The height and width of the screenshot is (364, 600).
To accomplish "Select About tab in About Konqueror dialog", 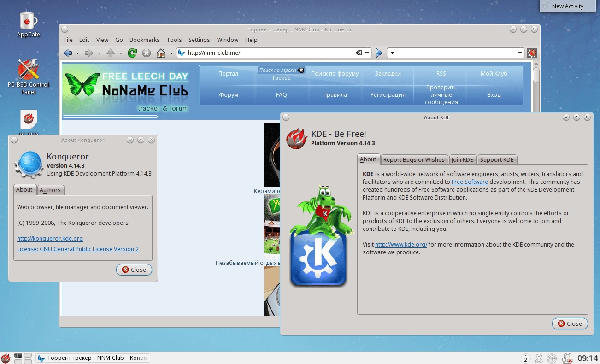I will click(24, 189).
